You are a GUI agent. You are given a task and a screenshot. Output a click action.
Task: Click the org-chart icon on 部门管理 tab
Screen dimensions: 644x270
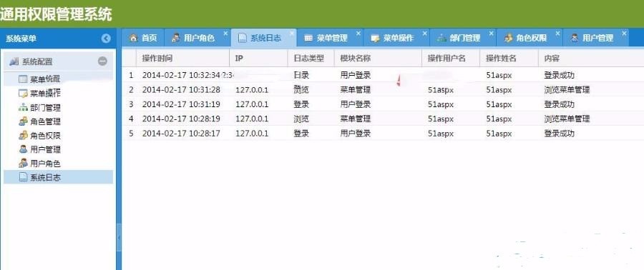tap(441, 39)
